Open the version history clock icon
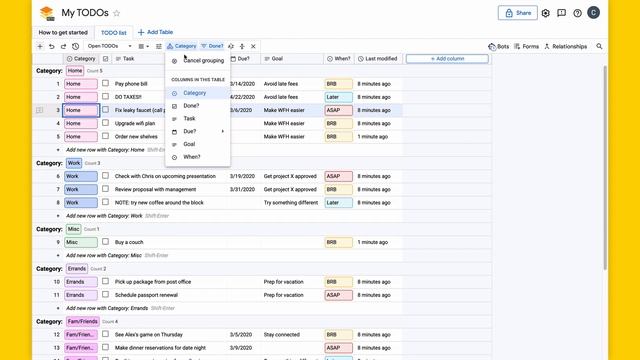This screenshot has height=360, width=640. click(x=76, y=47)
